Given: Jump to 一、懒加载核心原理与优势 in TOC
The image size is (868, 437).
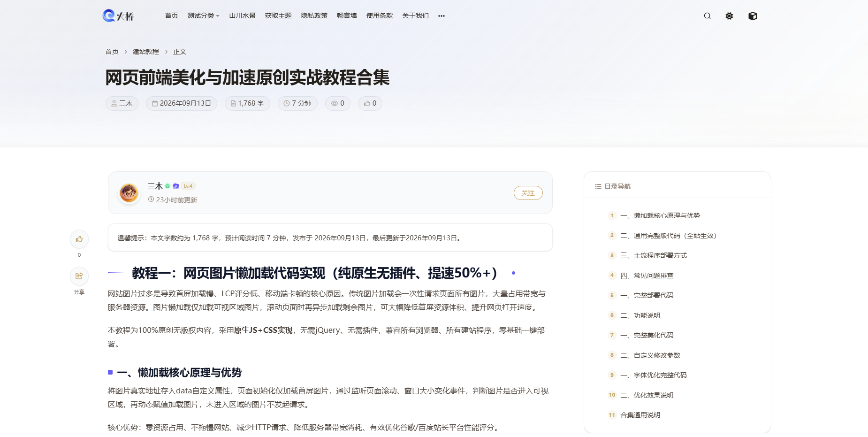Looking at the screenshot, I should coord(660,216).
